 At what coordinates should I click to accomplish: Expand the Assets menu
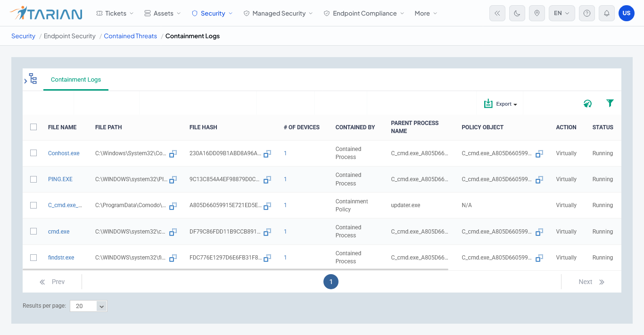click(x=163, y=13)
